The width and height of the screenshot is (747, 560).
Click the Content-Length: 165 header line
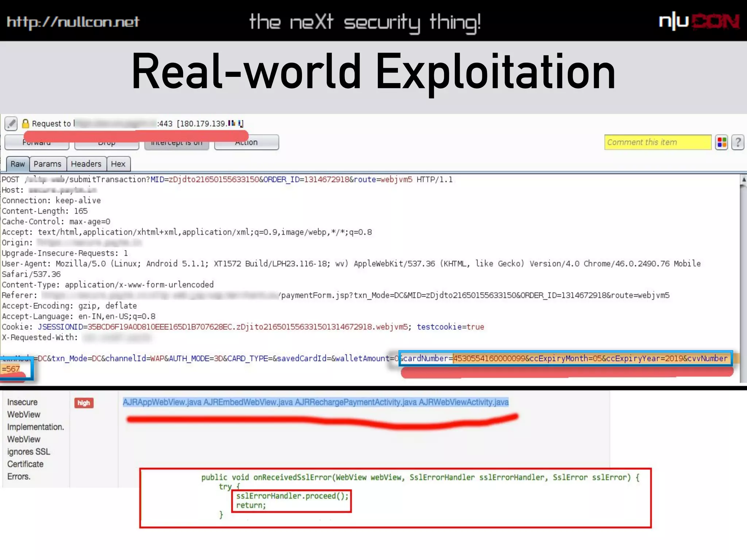pos(44,211)
